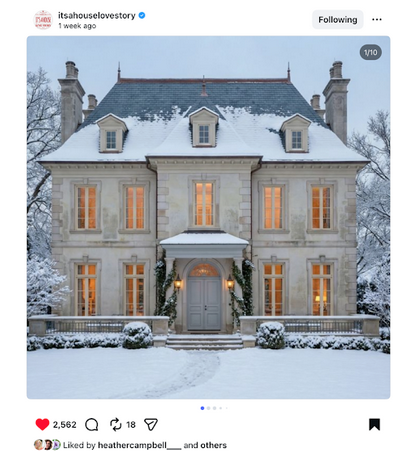Repost using the circular arrows icon

(115, 424)
